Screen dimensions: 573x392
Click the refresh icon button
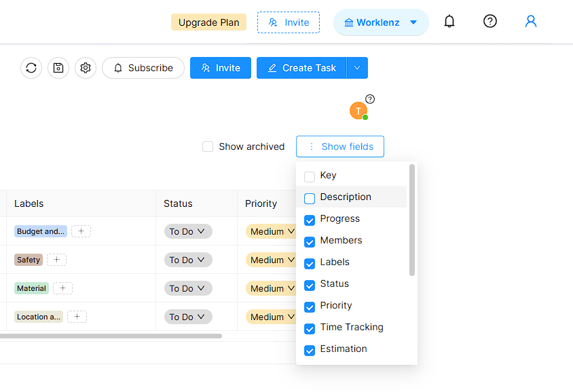(31, 68)
